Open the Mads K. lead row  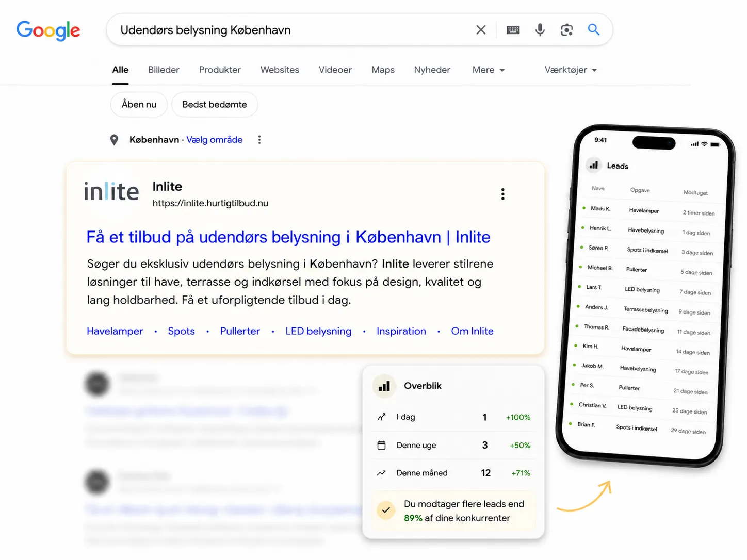coord(649,210)
